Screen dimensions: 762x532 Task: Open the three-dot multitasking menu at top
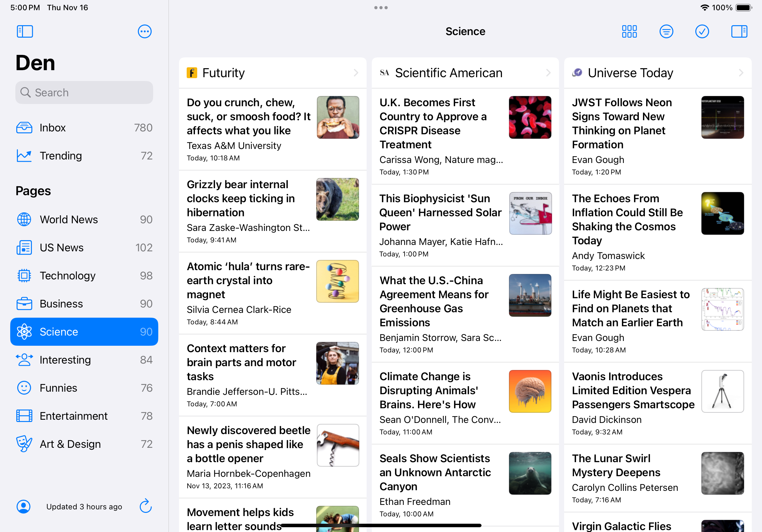[381, 8]
